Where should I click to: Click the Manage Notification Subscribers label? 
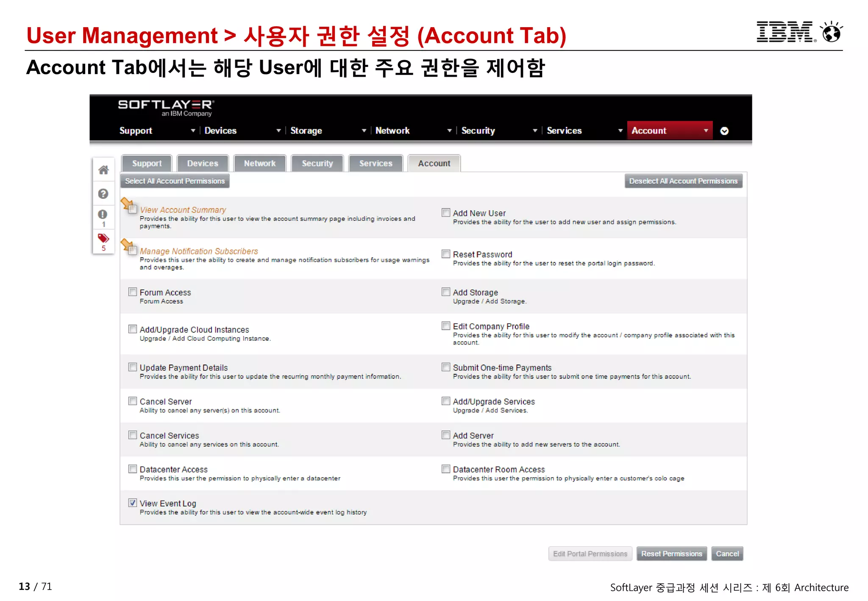[199, 251]
